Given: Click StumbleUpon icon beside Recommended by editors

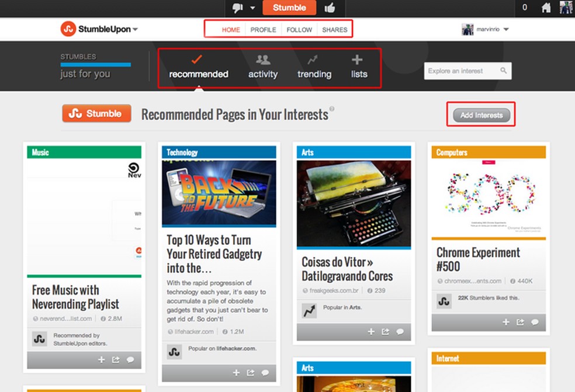Looking at the screenshot, I should click(x=39, y=339).
